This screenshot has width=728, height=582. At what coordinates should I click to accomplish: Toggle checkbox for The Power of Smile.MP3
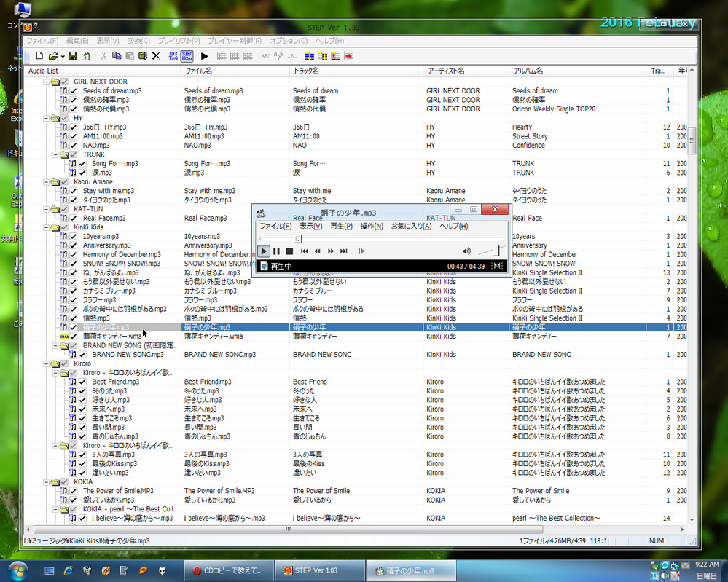coord(74,491)
